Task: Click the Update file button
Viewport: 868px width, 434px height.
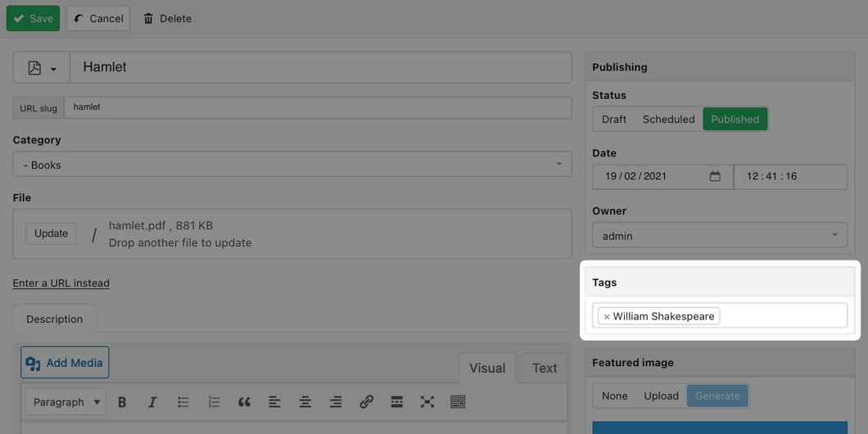Action: click(x=51, y=233)
